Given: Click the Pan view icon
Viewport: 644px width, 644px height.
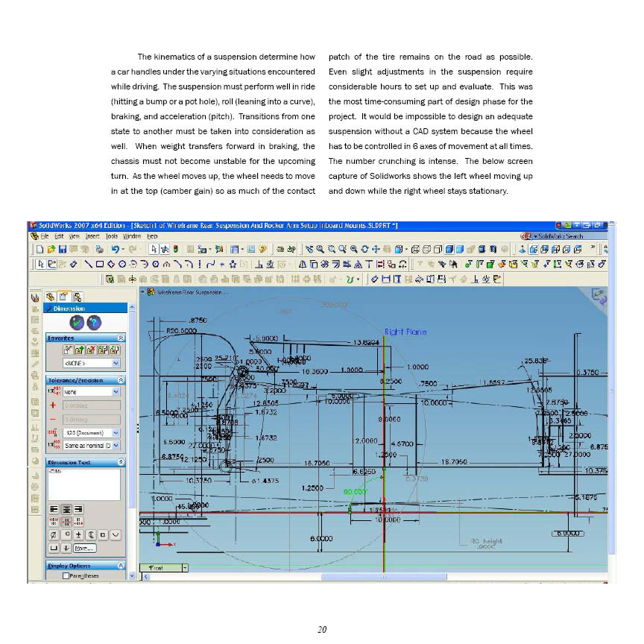Looking at the screenshot, I should 376,248.
